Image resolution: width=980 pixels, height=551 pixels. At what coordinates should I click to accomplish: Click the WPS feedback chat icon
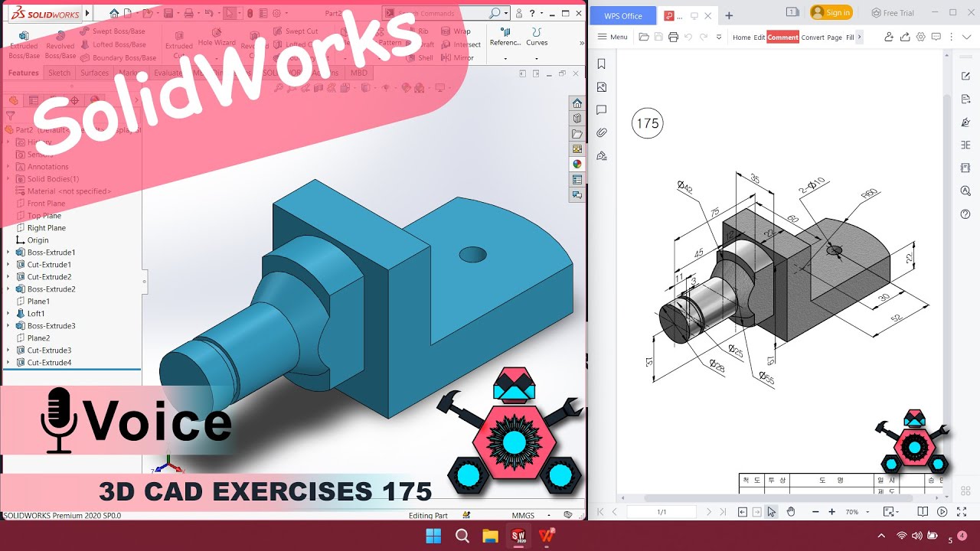(x=937, y=37)
